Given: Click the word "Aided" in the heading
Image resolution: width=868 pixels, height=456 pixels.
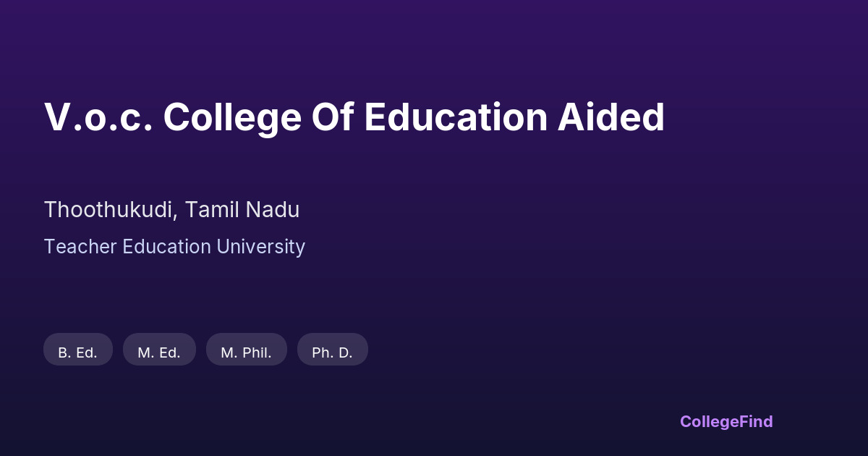Looking at the screenshot, I should [x=610, y=117].
